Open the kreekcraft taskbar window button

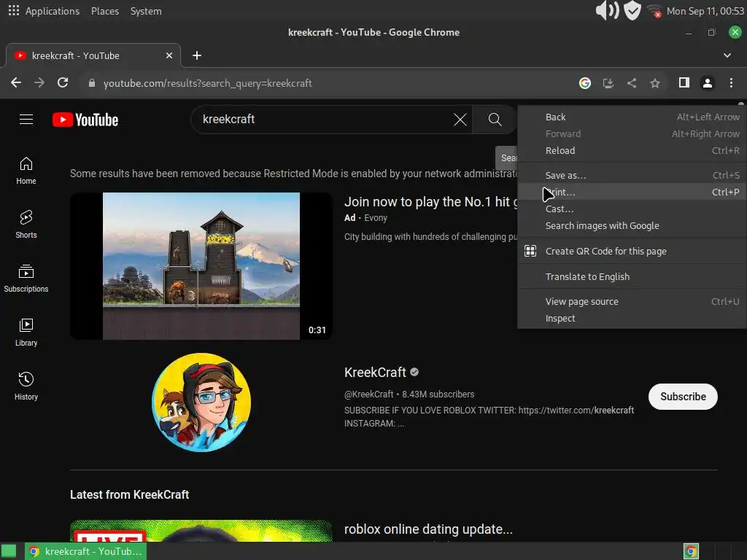[x=86, y=551]
